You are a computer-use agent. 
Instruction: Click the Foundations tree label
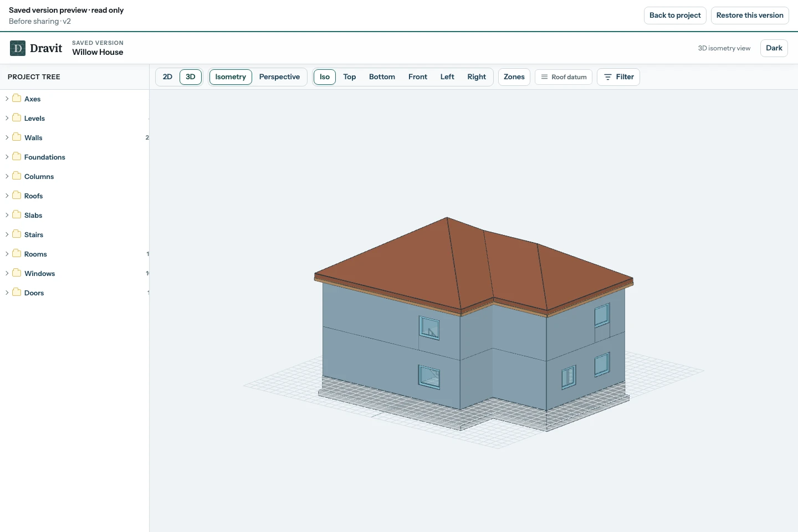tap(45, 157)
